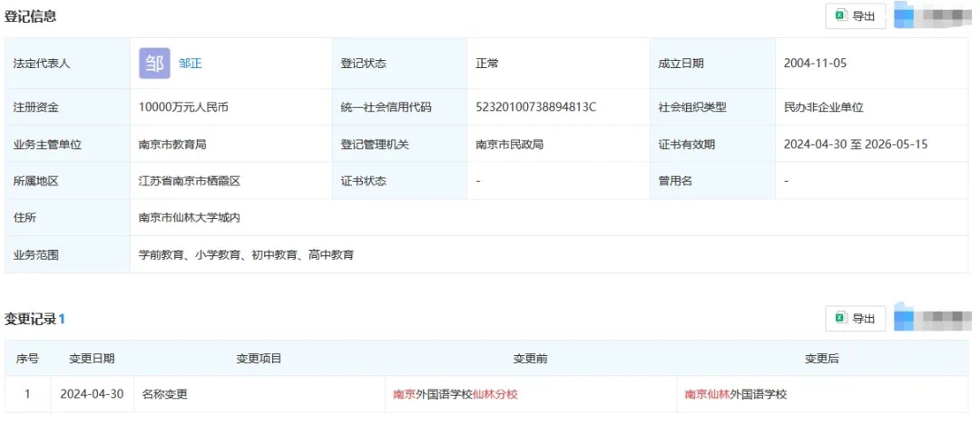Click the 统一社会信用代码 label

click(386, 107)
